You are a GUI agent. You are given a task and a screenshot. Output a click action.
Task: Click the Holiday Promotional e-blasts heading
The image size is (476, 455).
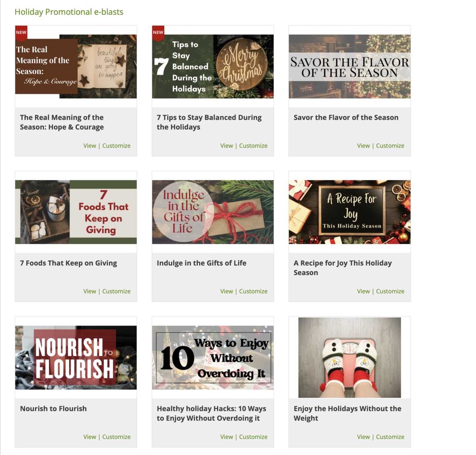[x=69, y=12]
